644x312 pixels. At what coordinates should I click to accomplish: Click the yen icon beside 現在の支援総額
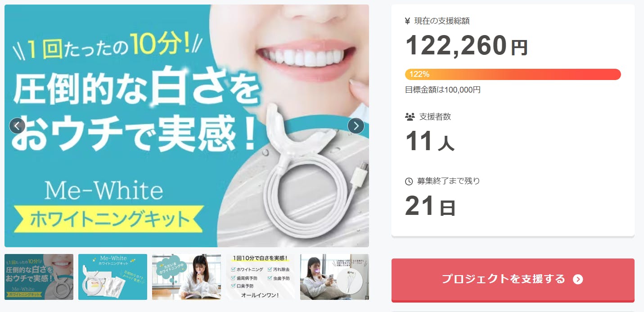407,21
